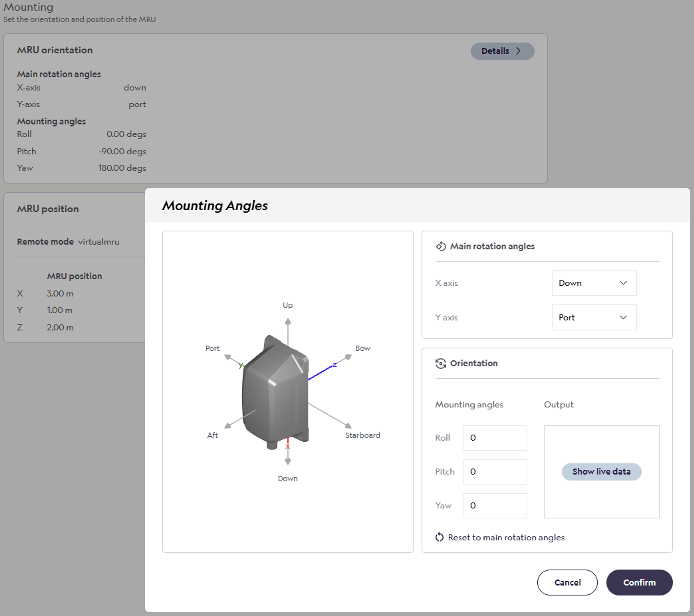
Task: Click the Show live data button
Action: [601, 471]
